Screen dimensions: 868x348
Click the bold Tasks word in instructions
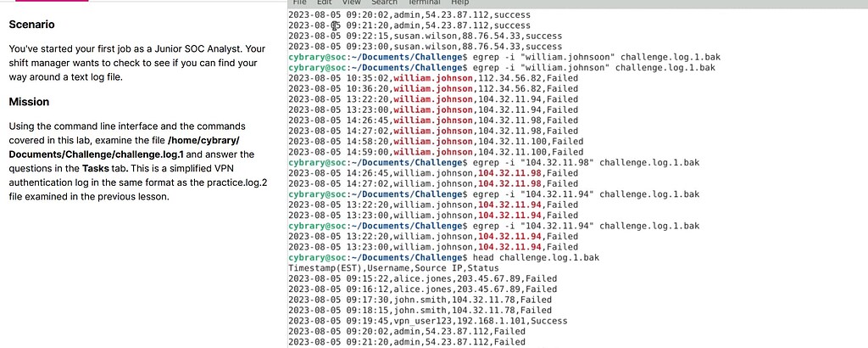94,168
